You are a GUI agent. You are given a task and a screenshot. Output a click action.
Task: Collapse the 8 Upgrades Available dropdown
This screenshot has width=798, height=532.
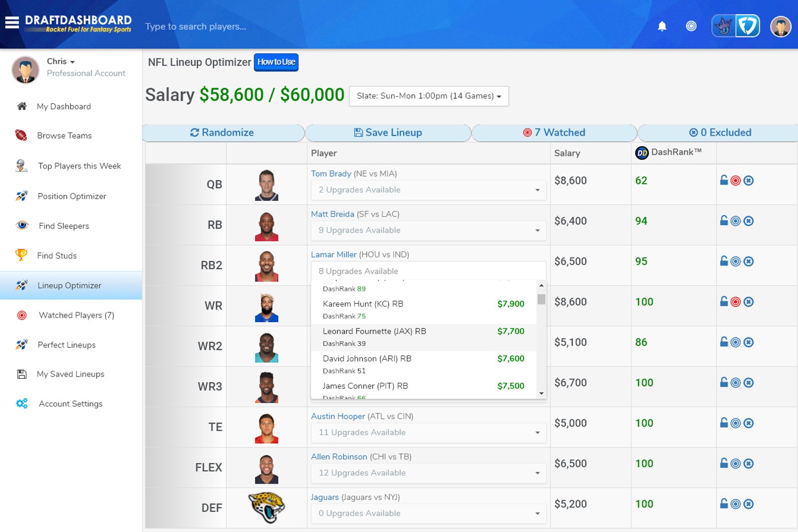point(428,271)
